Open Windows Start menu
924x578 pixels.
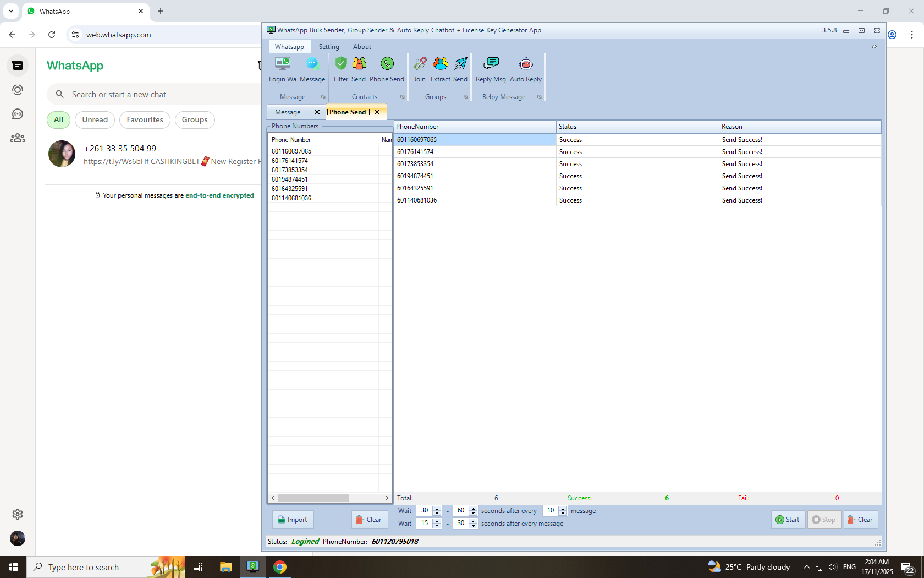pos(13,567)
